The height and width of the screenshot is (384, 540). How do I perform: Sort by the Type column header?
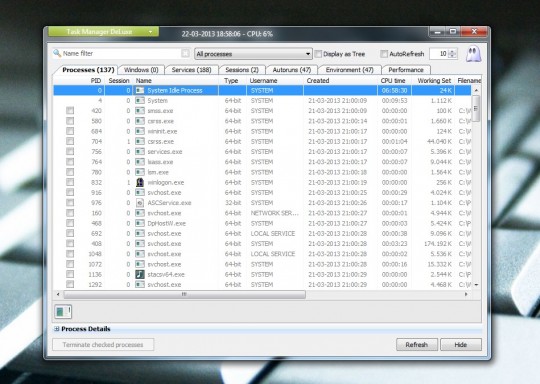tap(231, 81)
